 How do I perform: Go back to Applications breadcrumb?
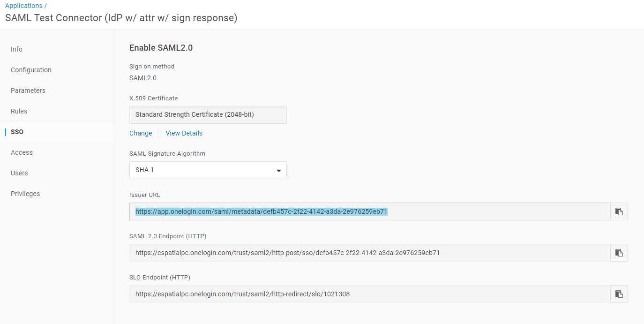point(24,6)
